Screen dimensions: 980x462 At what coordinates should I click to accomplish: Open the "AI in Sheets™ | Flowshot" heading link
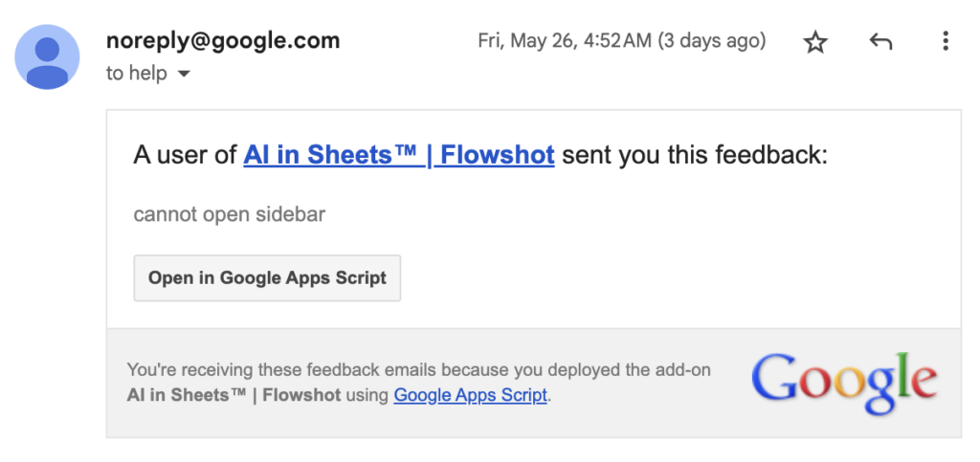click(x=399, y=155)
